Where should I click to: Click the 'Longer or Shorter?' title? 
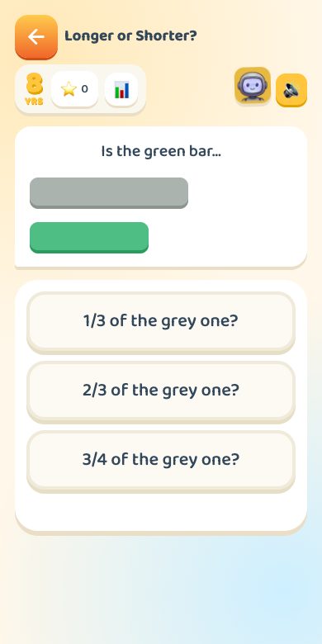tap(130, 36)
